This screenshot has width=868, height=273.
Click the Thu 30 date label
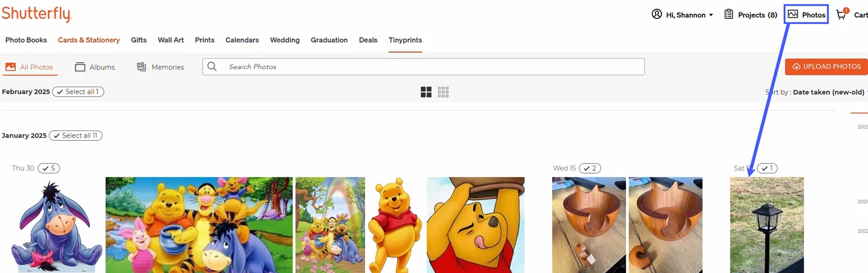point(23,168)
